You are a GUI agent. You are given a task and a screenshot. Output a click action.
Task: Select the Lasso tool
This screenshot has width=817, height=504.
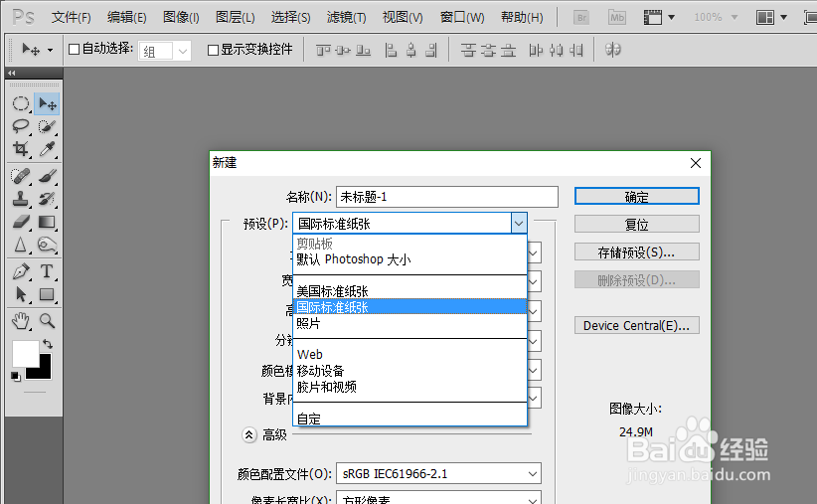coord(21,126)
